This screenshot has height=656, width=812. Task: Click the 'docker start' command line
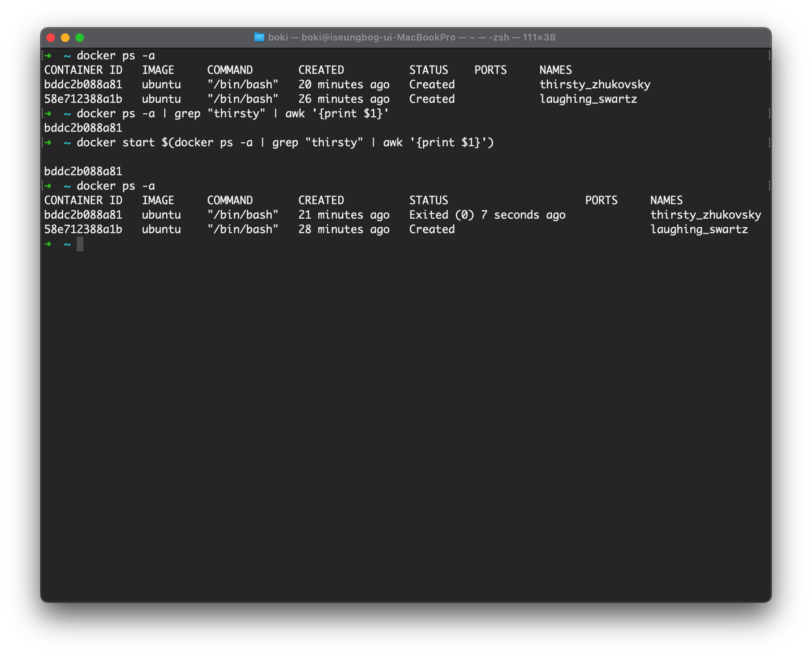pos(285,143)
